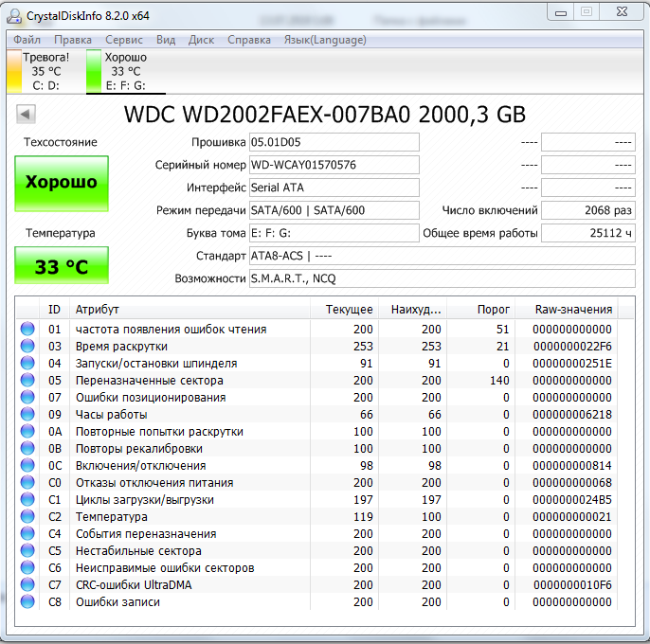
Task: Minimize the CrystalDiskInfo window
Action: pyautogui.click(x=561, y=12)
